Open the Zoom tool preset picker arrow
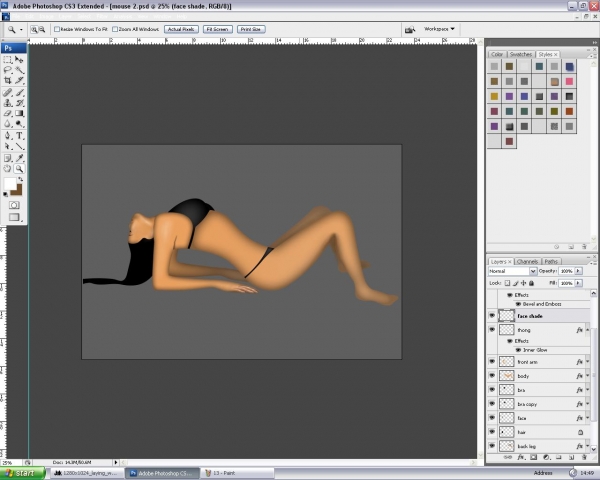The height and width of the screenshot is (480, 600). [21, 29]
